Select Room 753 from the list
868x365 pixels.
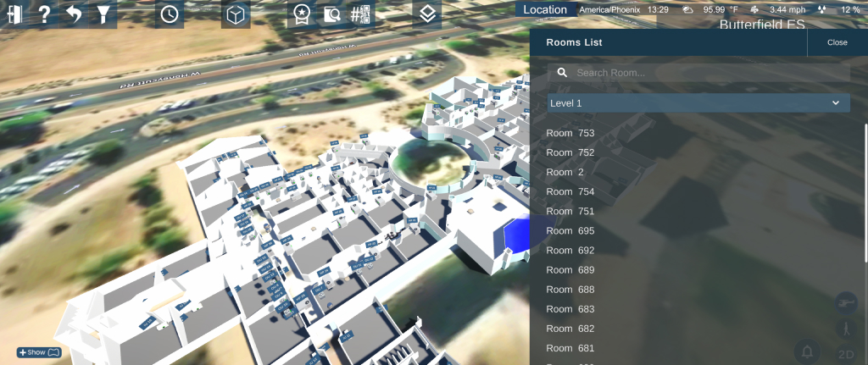pyautogui.click(x=570, y=133)
